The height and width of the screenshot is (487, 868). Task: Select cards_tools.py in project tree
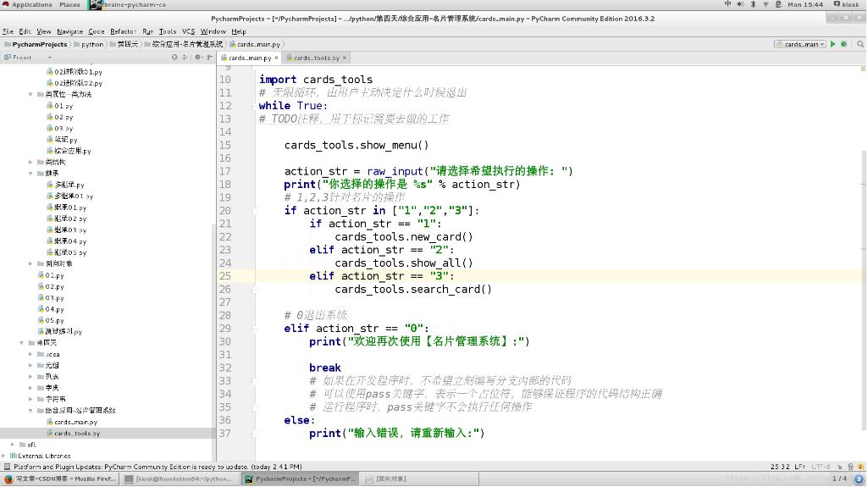[x=73, y=434]
